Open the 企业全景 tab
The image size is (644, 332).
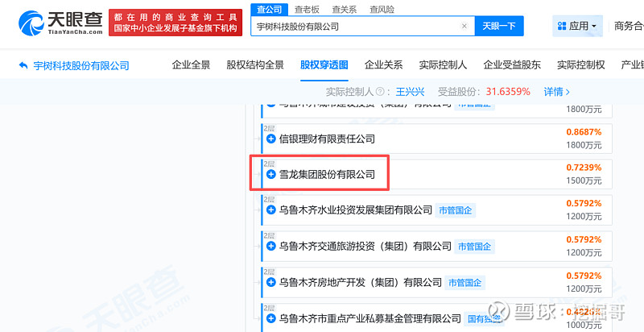(191, 65)
